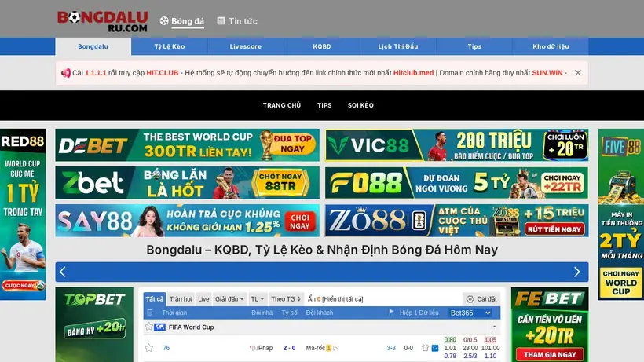644x362 pixels.
Task: Click the 101.00 odds value
Action: tap(490, 348)
